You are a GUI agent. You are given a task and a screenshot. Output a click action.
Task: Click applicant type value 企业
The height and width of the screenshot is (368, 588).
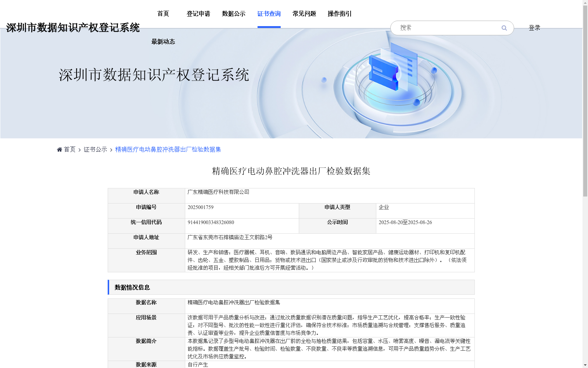pyautogui.click(x=384, y=207)
